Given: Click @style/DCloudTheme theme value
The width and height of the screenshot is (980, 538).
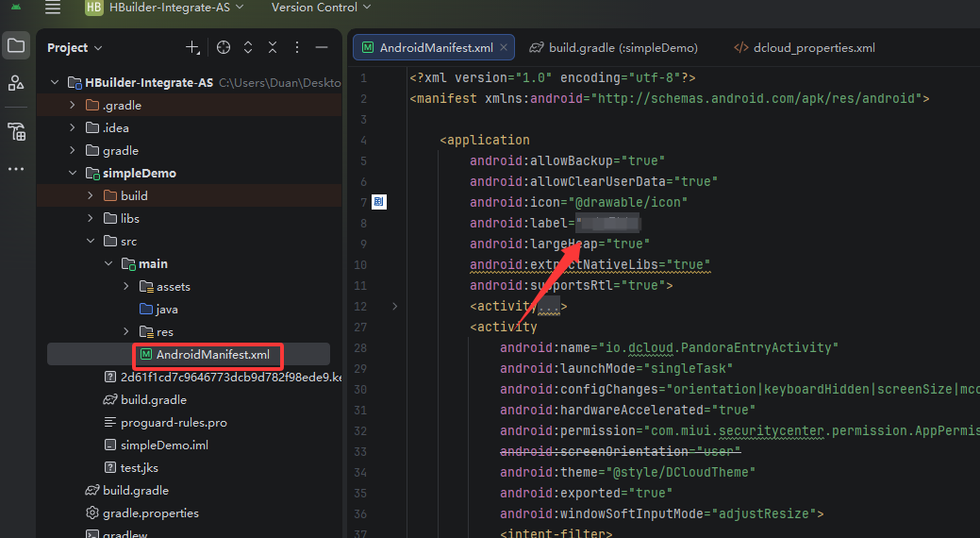Looking at the screenshot, I should (x=681, y=472).
